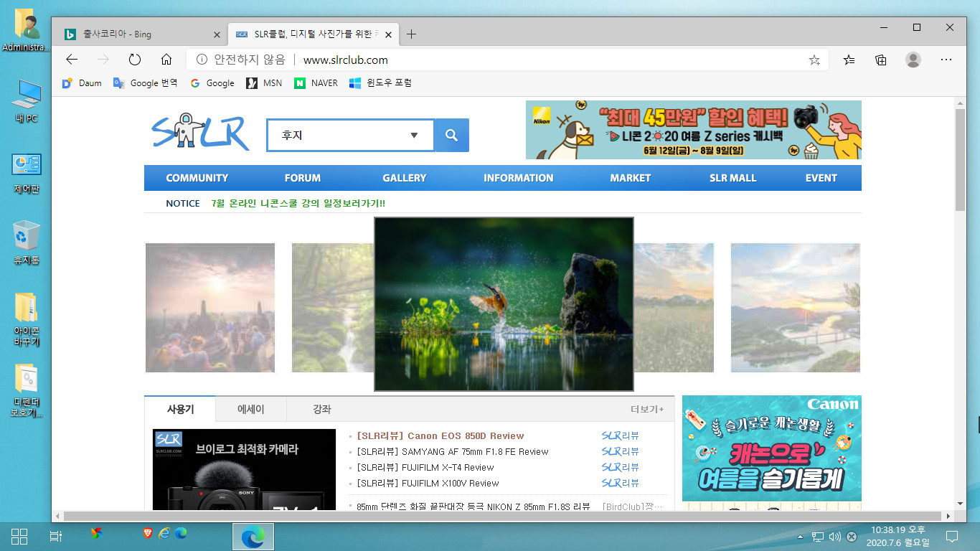Open the favorites list icon
The image size is (980, 551).
(849, 60)
